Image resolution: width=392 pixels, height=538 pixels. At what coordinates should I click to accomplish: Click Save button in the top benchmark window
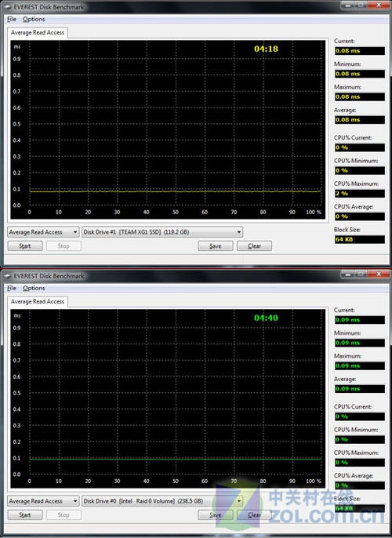[x=216, y=246]
